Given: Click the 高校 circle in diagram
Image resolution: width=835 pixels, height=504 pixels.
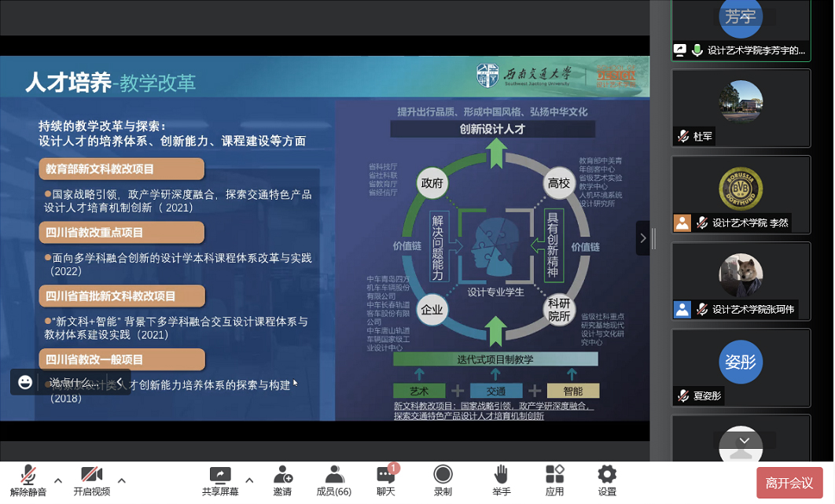Looking at the screenshot, I should pyautogui.click(x=558, y=183).
